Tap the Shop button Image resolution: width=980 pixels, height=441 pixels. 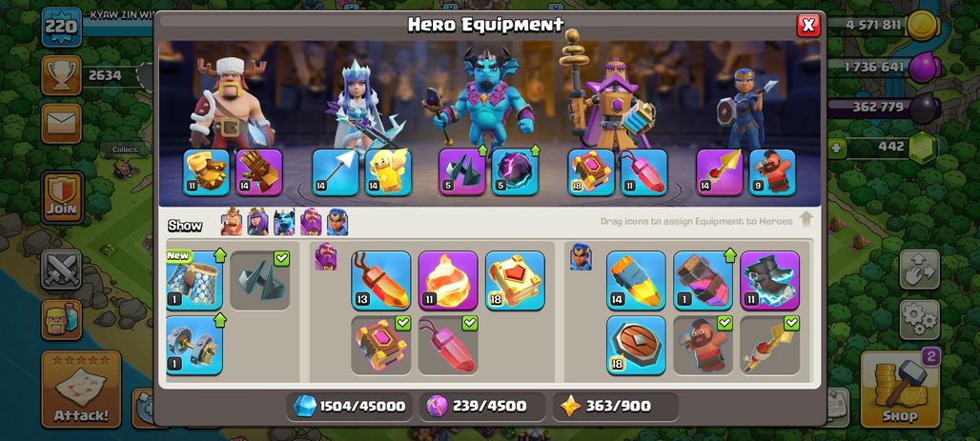(x=900, y=390)
